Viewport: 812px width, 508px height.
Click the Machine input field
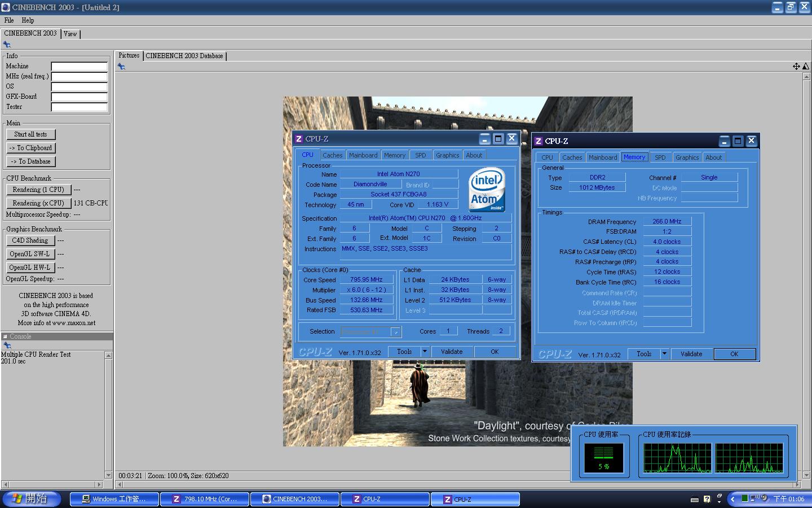click(x=79, y=66)
